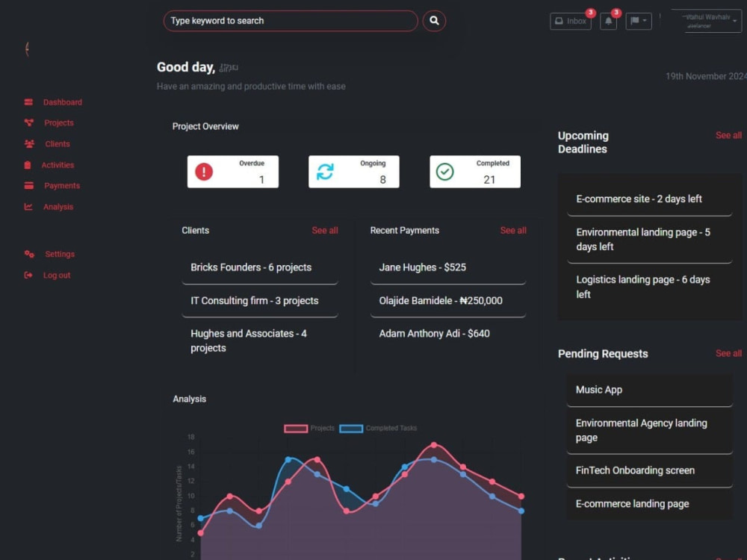This screenshot has width=747, height=560.
Task: Click the Log out arrow icon
Action: [28, 276]
